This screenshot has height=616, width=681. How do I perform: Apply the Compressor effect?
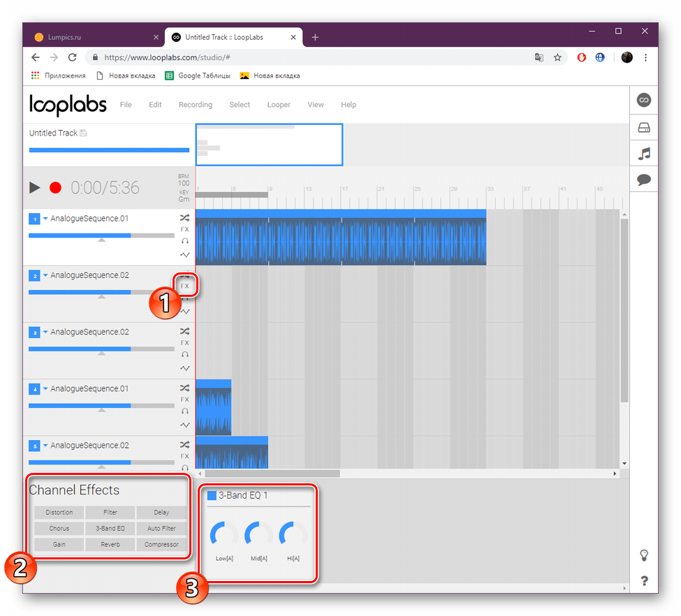[161, 544]
